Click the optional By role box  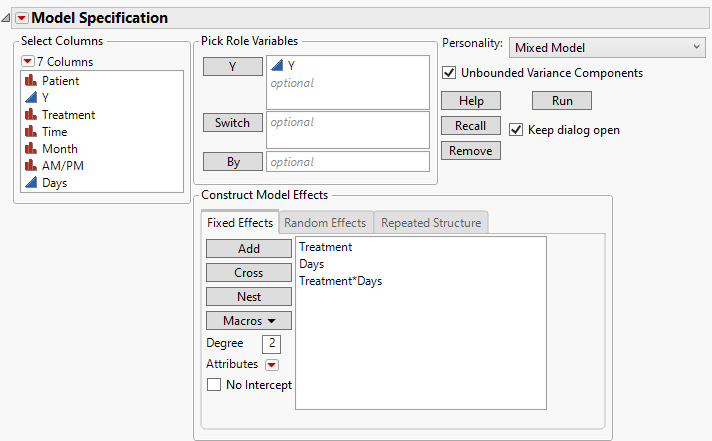(x=348, y=162)
